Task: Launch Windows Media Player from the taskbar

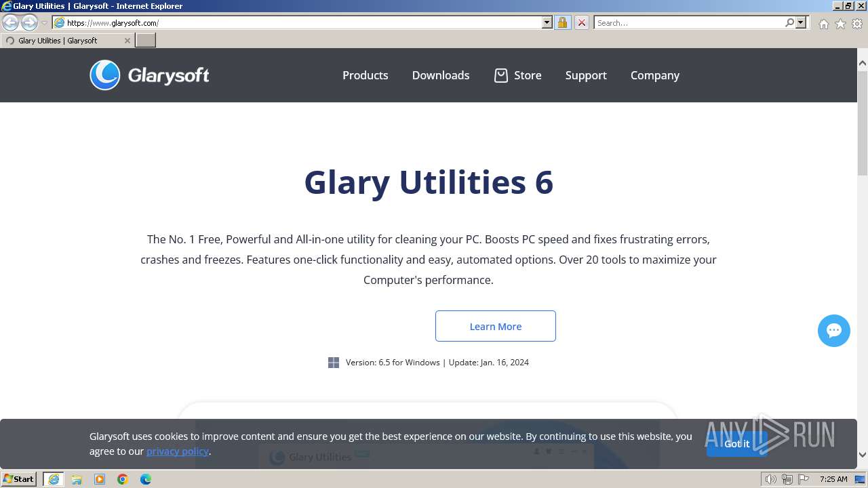Action: [x=100, y=479]
